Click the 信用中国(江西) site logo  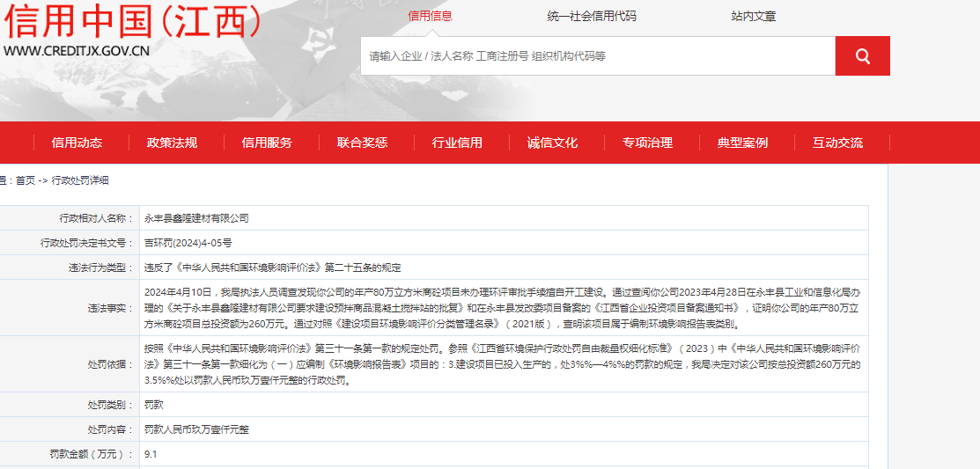(131, 20)
